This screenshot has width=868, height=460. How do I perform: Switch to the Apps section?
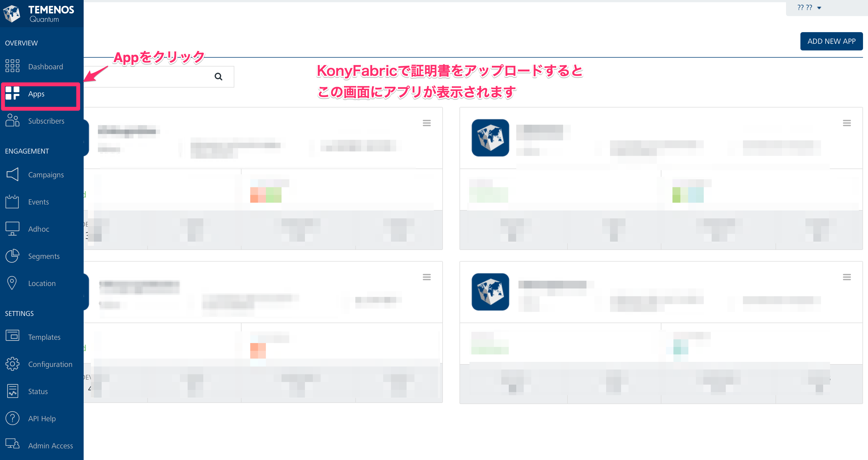[x=36, y=94]
